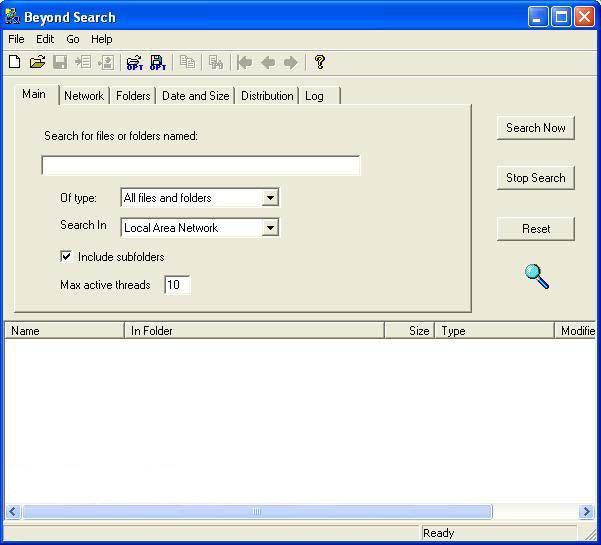
Task: Open the Edit menu
Action: [x=45, y=39]
